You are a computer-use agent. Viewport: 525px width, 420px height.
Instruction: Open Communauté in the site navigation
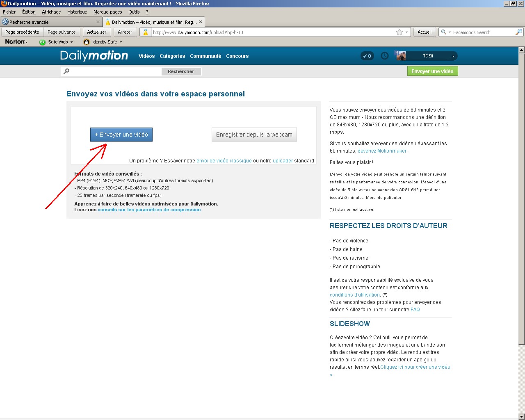[205, 56]
